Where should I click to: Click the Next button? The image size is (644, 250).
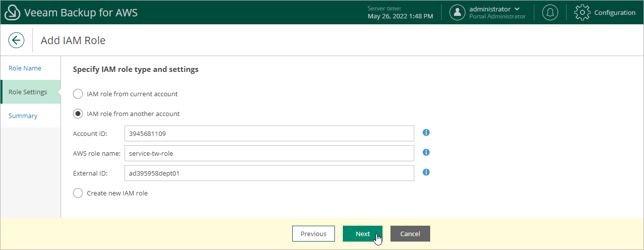363,234
